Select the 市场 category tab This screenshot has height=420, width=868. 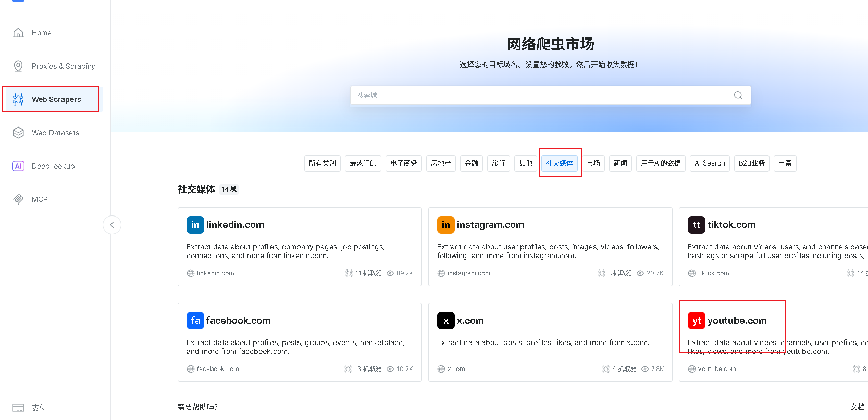tap(593, 163)
